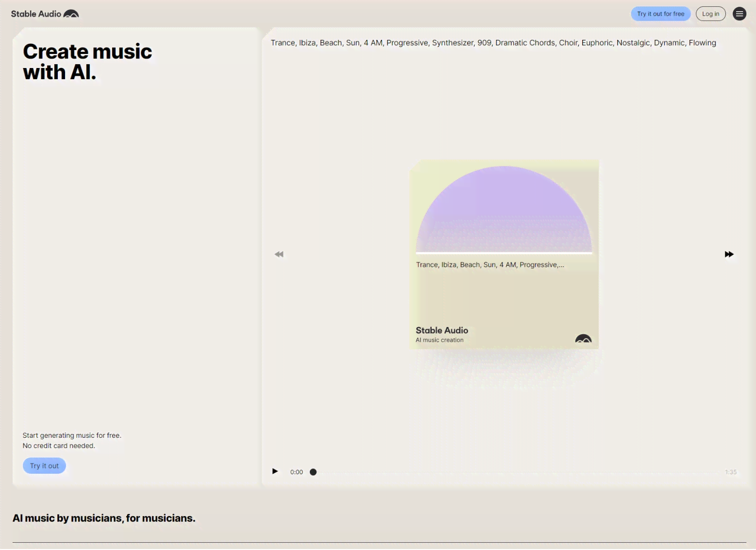Play the audio track
Image resolution: width=756 pixels, height=550 pixels.
point(275,471)
